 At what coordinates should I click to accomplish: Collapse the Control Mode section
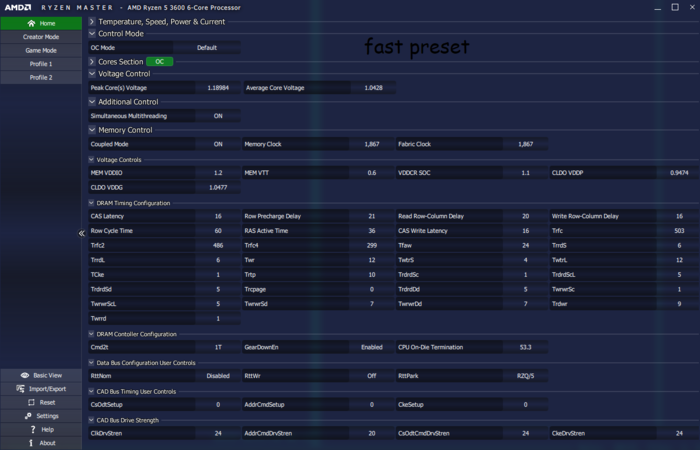coord(92,33)
